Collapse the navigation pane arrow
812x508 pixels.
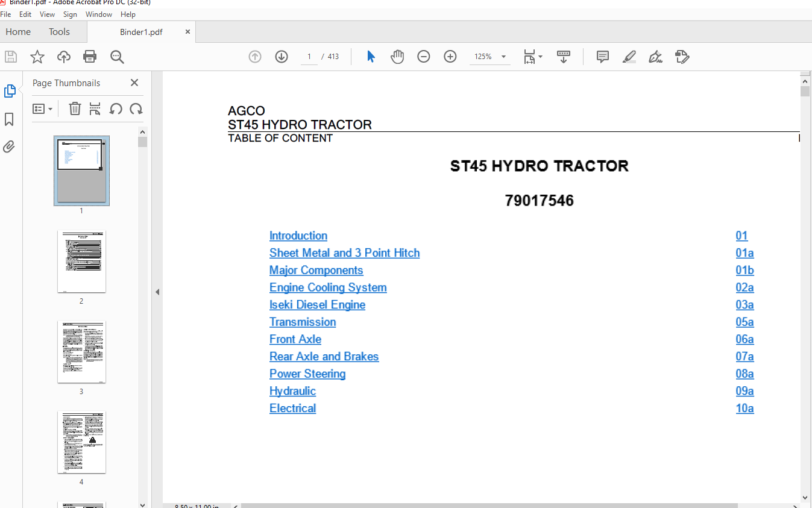(x=157, y=292)
